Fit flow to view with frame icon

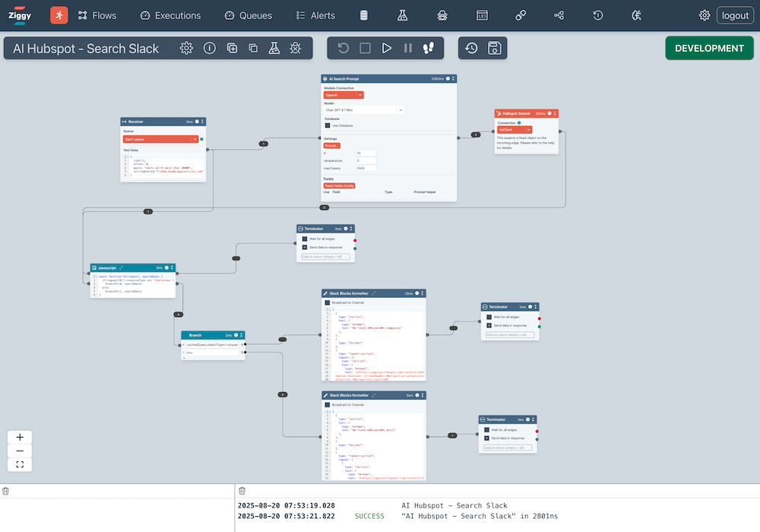[20, 464]
